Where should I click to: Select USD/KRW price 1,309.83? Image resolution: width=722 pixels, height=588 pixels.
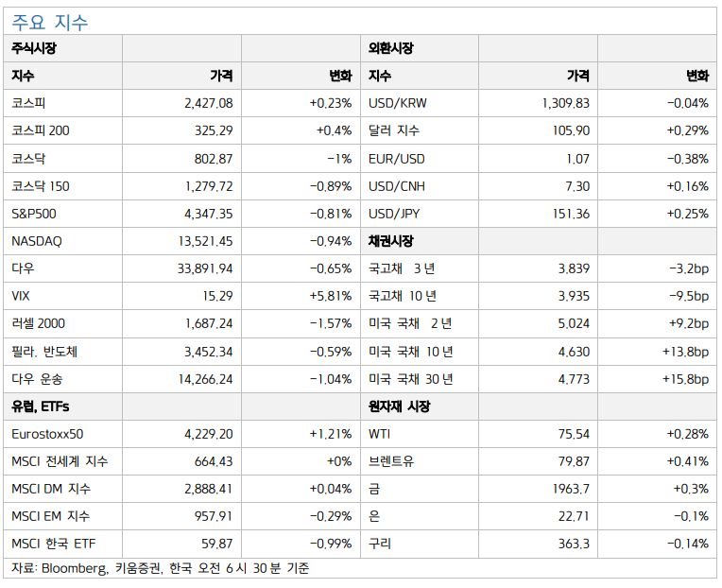click(565, 103)
